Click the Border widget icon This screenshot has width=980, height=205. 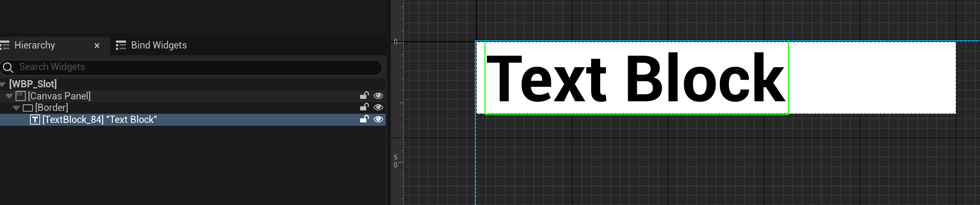[28, 108]
